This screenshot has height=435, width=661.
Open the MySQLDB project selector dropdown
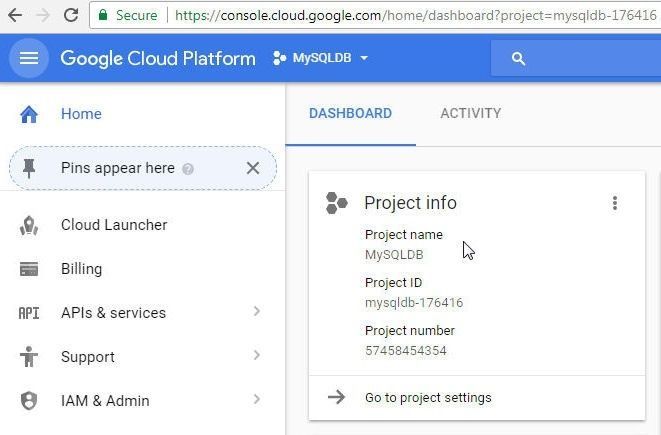(321, 58)
